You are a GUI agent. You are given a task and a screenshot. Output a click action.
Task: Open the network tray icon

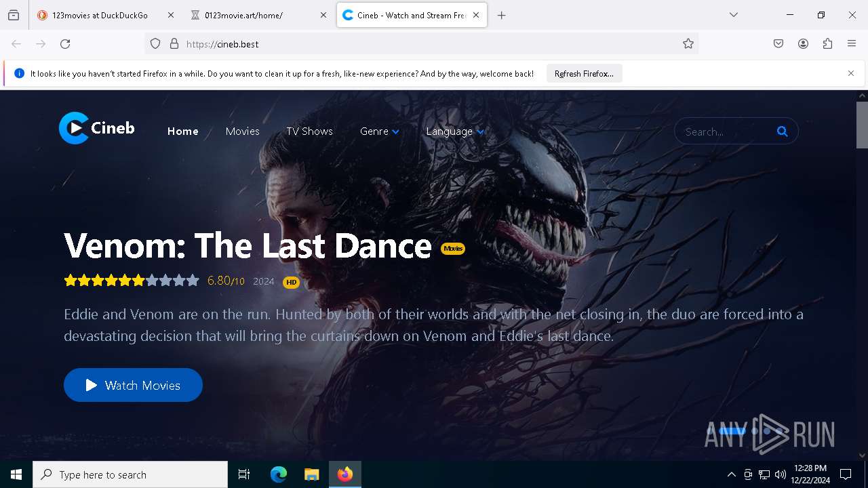pos(764,474)
